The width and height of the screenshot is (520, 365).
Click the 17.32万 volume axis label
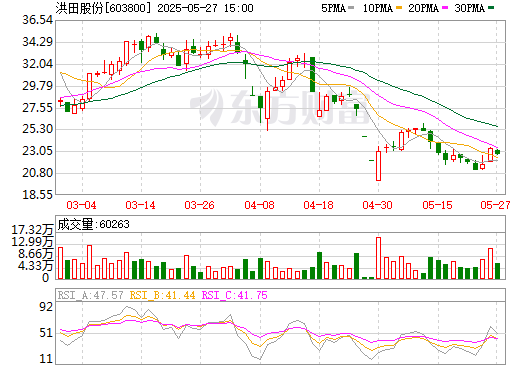point(32,230)
